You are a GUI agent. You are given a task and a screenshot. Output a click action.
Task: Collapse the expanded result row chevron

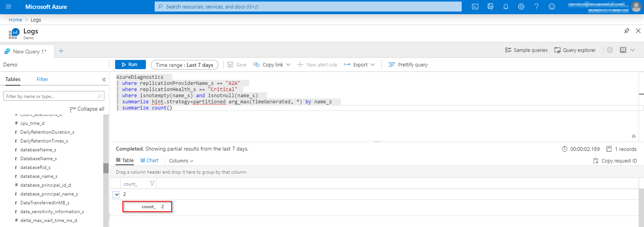click(x=116, y=194)
